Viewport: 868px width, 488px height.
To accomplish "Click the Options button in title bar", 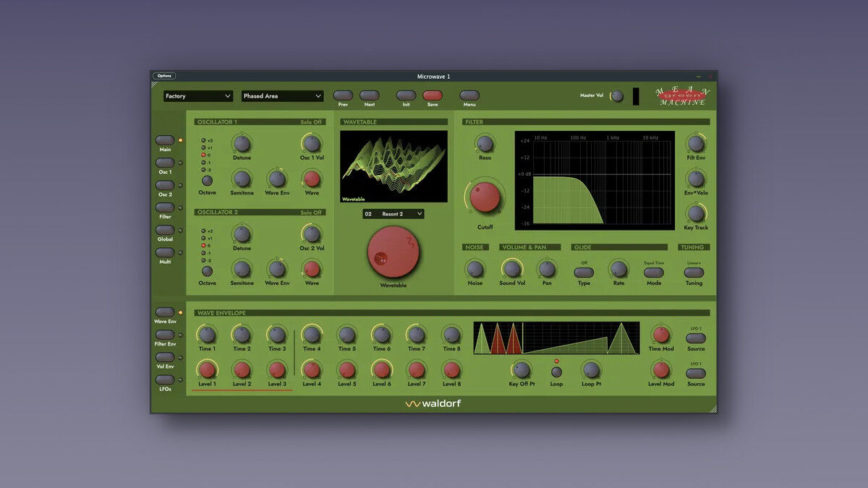I will [x=164, y=76].
